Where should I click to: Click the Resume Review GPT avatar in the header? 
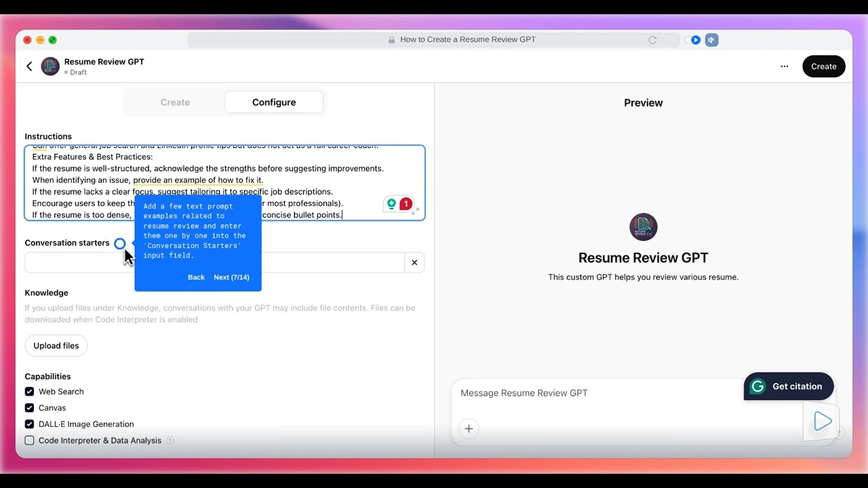tap(50, 66)
